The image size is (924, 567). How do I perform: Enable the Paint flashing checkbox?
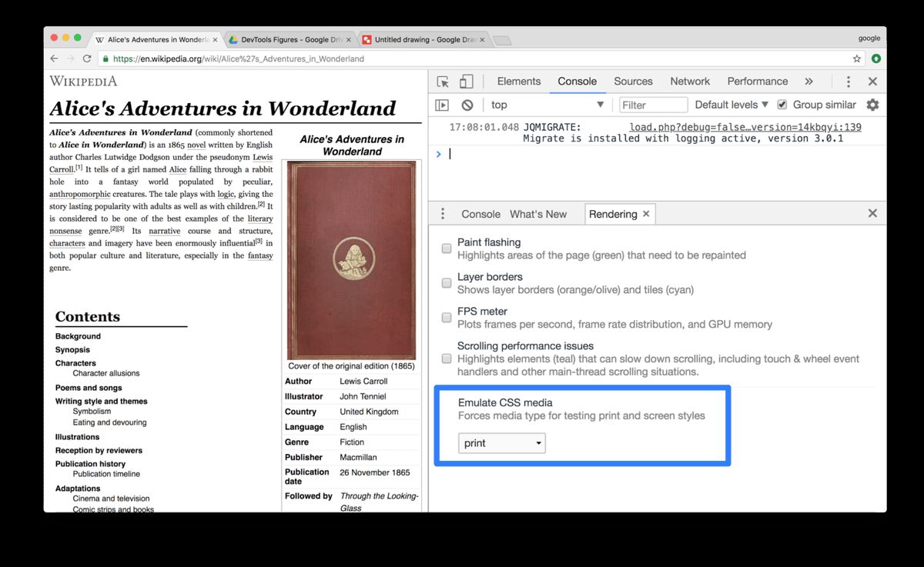pyautogui.click(x=447, y=248)
